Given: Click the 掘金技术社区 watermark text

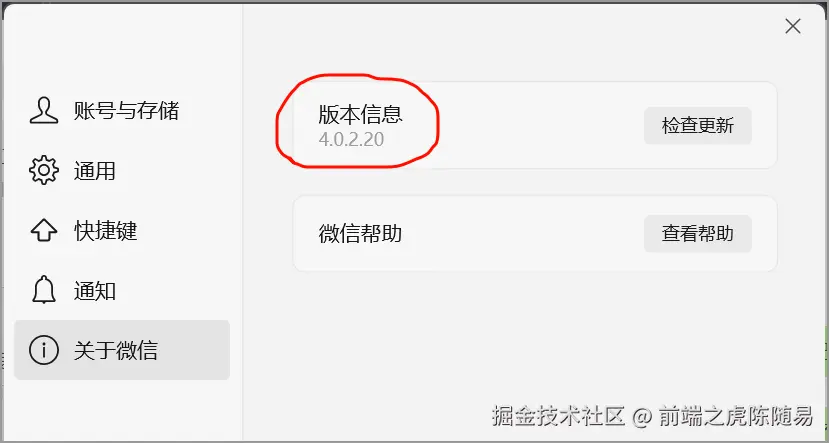Looking at the screenshot, I should click(x=558, y=416).
